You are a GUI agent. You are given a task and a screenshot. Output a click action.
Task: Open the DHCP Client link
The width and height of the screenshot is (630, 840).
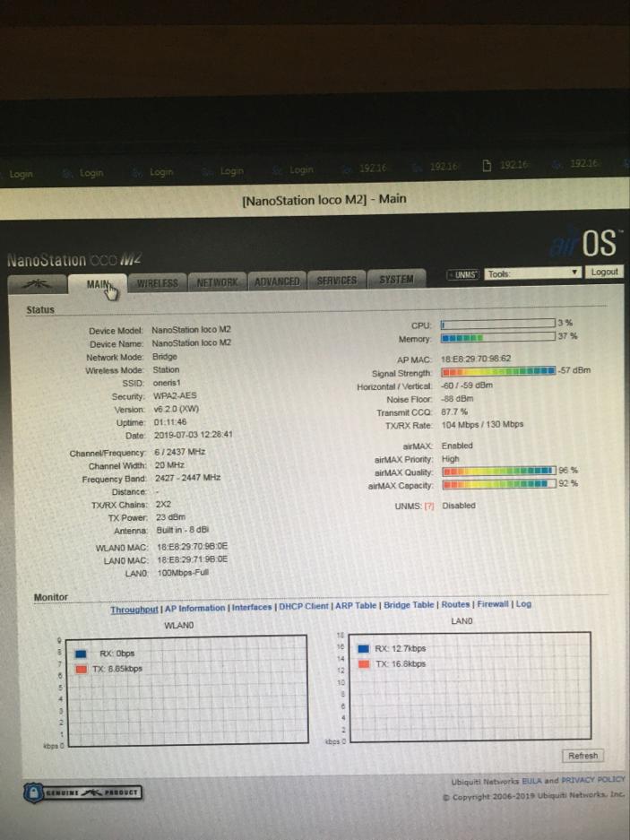[x=304, y=606]
